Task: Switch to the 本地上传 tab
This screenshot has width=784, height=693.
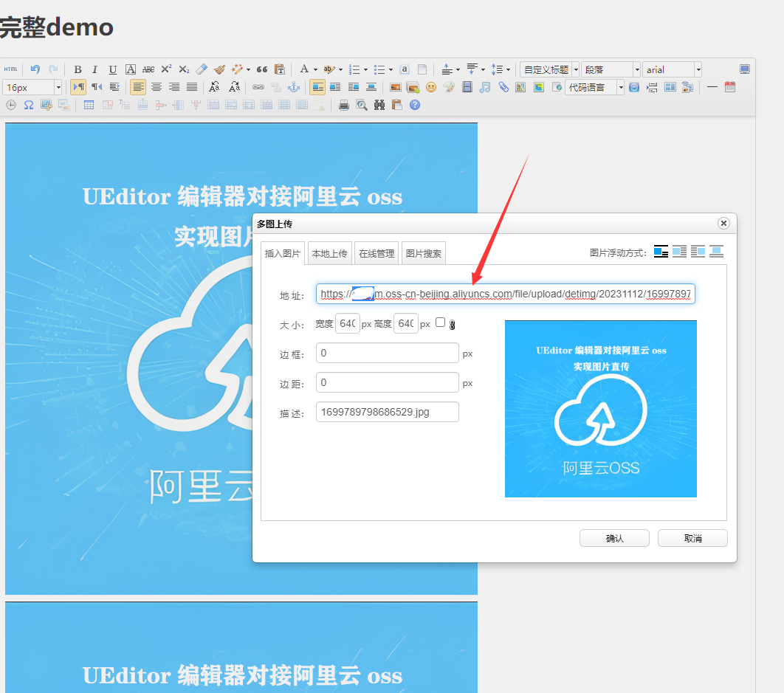Action: coord(329,253)
